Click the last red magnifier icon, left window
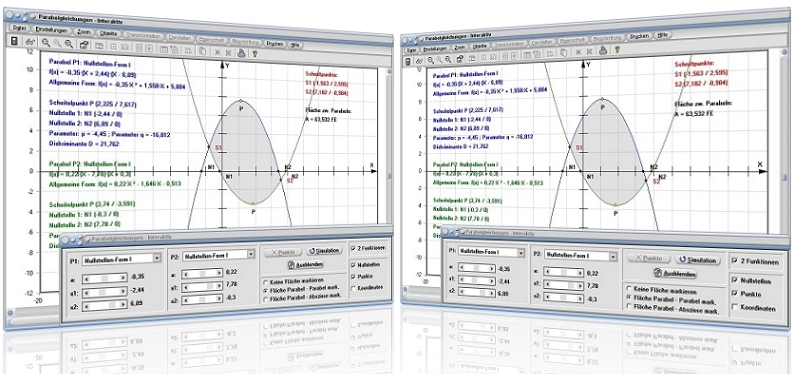Image resolution: width=794 pixels, height=374 pixels. [x=68, y=45]
